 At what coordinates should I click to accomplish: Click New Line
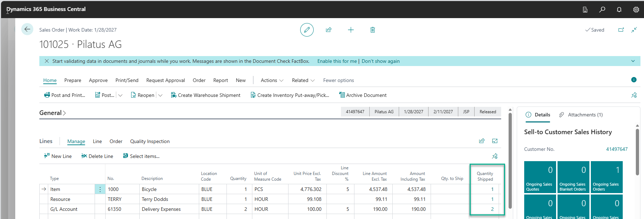(x=58, y=156)
